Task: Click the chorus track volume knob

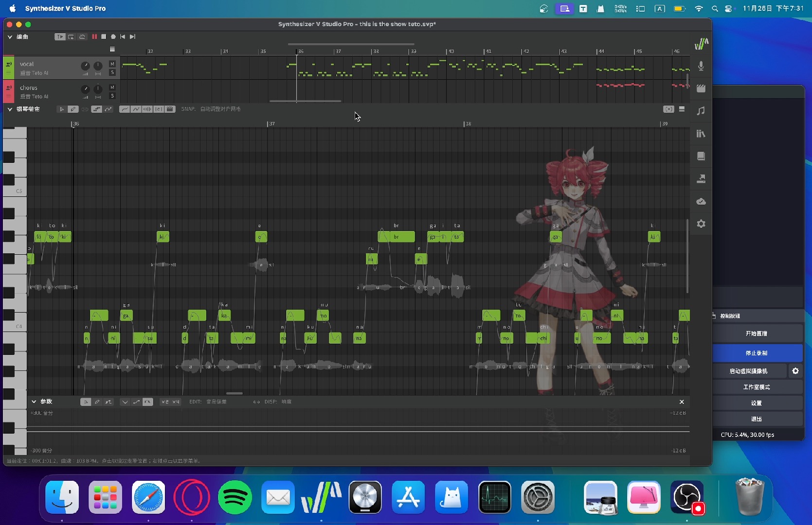Action: [x=85, y=89]
